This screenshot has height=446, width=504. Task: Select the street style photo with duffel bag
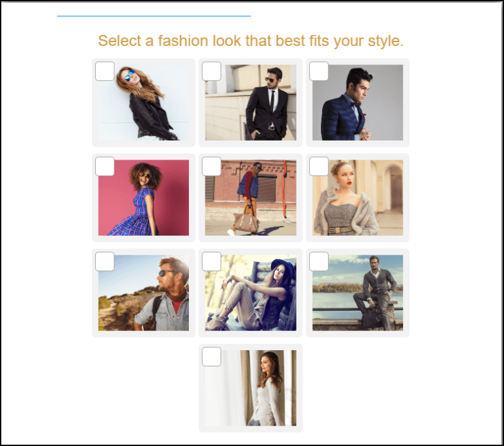click(x=251, y=198)
